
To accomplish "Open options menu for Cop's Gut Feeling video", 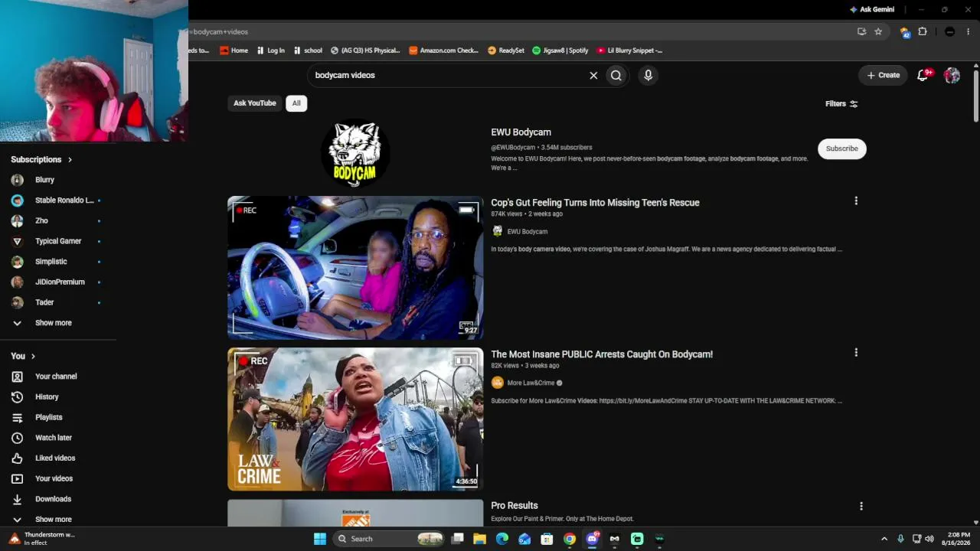I will (856, 201).
